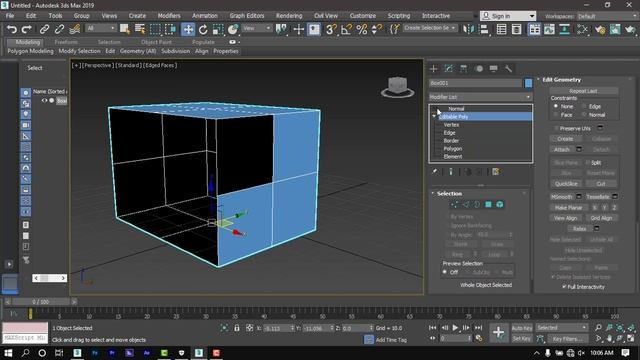Toggle the Angle Snap icon

pyautogui.click(x=346, y=29)
